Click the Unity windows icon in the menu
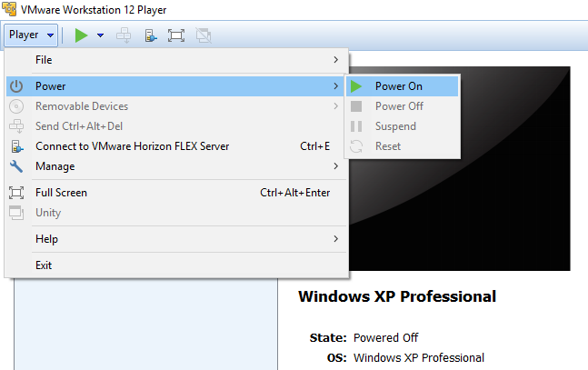 (16, 213)
